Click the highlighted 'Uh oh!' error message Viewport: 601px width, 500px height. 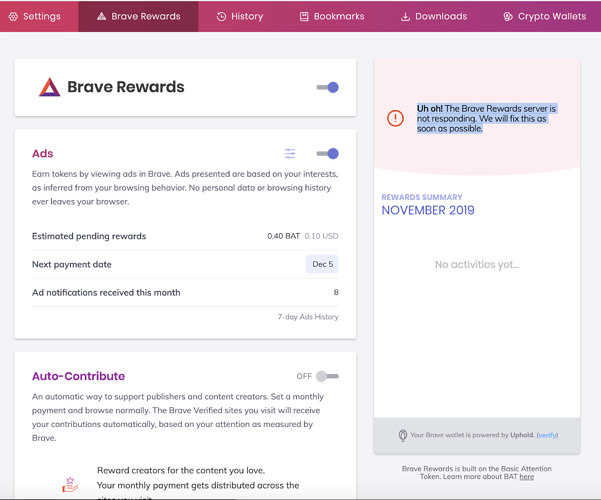(x=487, y=118)
